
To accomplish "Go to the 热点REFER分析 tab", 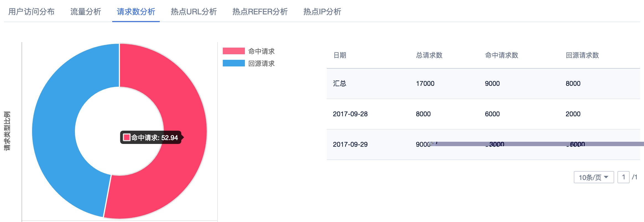I will click(260, 12).
